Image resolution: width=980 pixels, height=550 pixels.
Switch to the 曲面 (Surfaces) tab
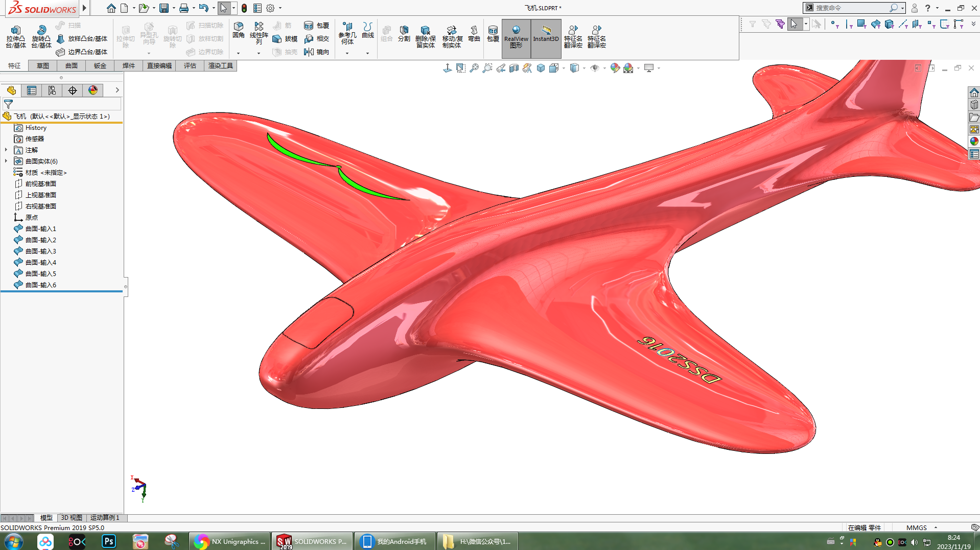[72, 66]
